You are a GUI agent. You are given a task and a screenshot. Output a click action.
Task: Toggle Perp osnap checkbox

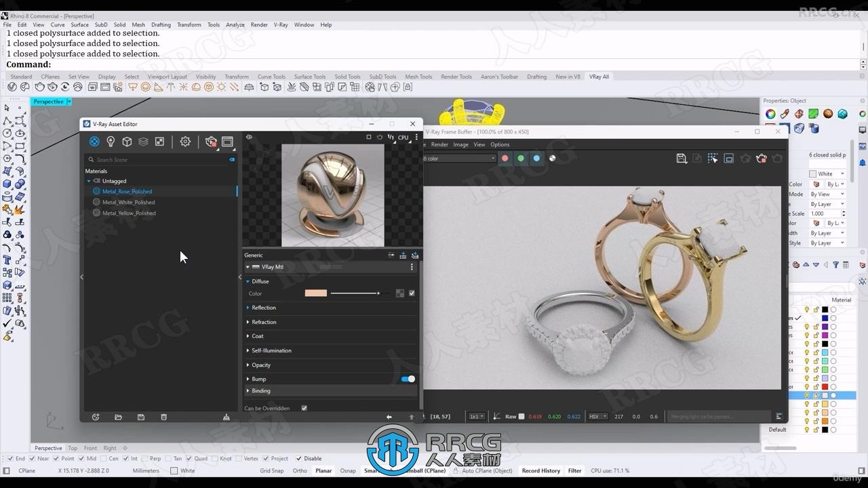[144, 459]
